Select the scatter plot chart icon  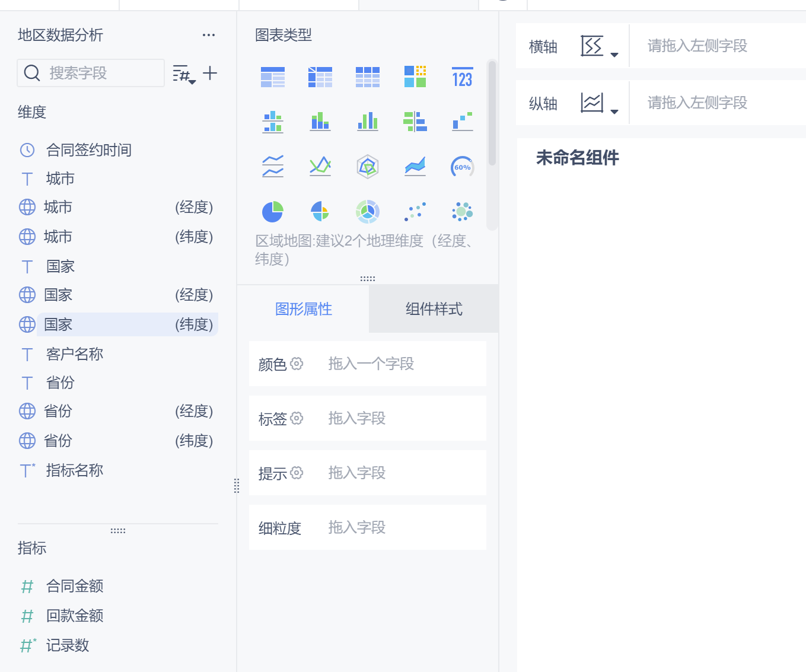pos(415,212)
